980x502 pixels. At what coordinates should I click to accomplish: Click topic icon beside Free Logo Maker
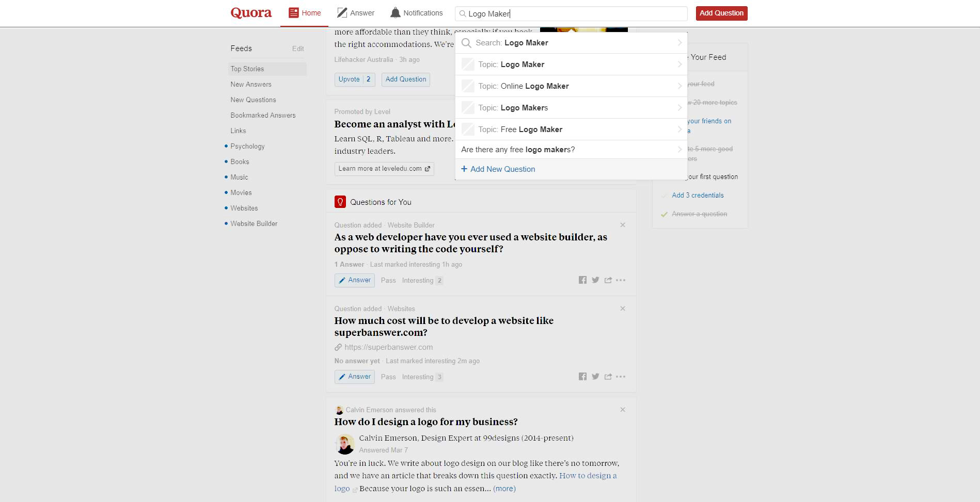point(468,129)
